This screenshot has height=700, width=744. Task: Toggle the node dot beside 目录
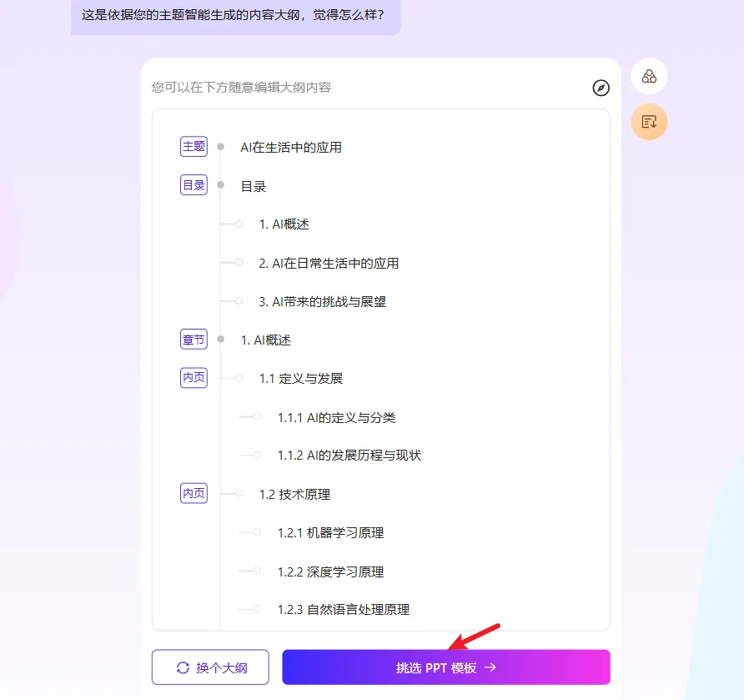pos(219,185)
